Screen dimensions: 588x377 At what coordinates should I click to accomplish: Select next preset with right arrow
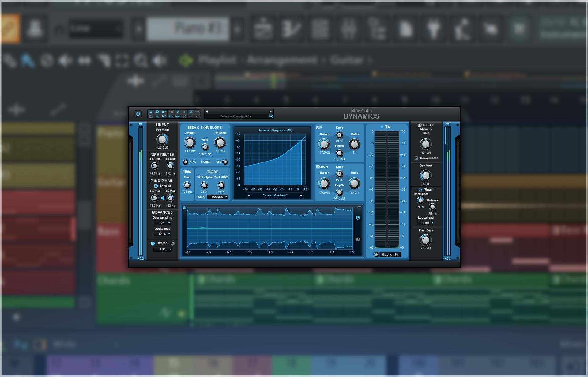click(x=271, y=112)
